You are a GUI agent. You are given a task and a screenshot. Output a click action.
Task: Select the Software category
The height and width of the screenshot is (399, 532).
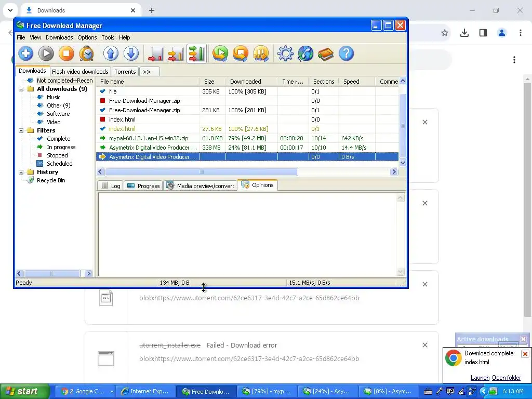click(x=58, y=114)
